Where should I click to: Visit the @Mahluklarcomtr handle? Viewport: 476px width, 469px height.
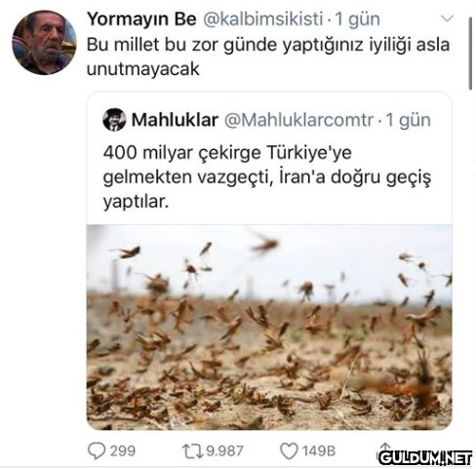[298, 120]
